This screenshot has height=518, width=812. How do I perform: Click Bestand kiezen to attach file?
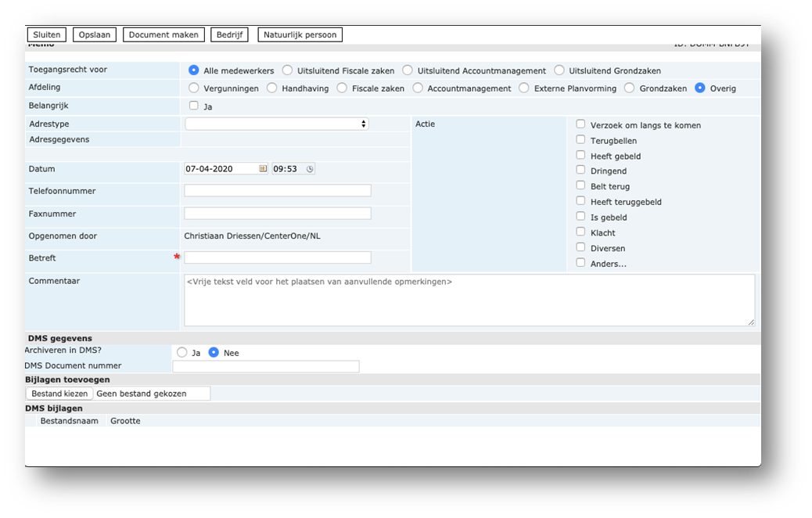[60, 394]
